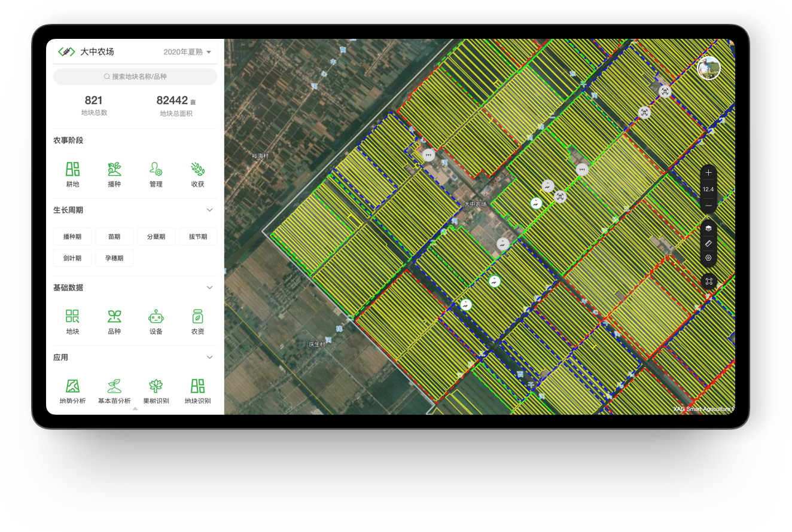Zoom out the map with minus
This screenshot has width=792, height=532.
click(x=708, y=205)
